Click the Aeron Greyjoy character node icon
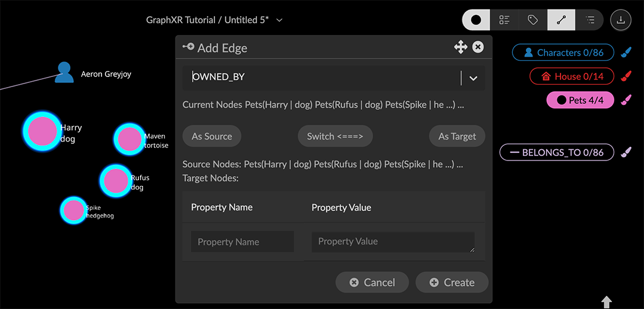Image resolution: width=644 pixels, height=309 pixels. click(64, 73)
